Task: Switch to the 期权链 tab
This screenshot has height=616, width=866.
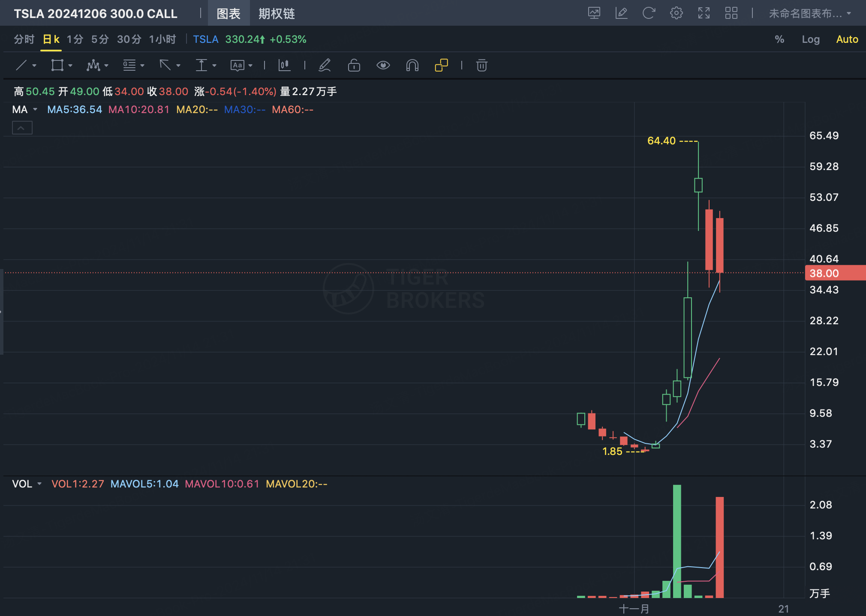Action: (277, 14)
